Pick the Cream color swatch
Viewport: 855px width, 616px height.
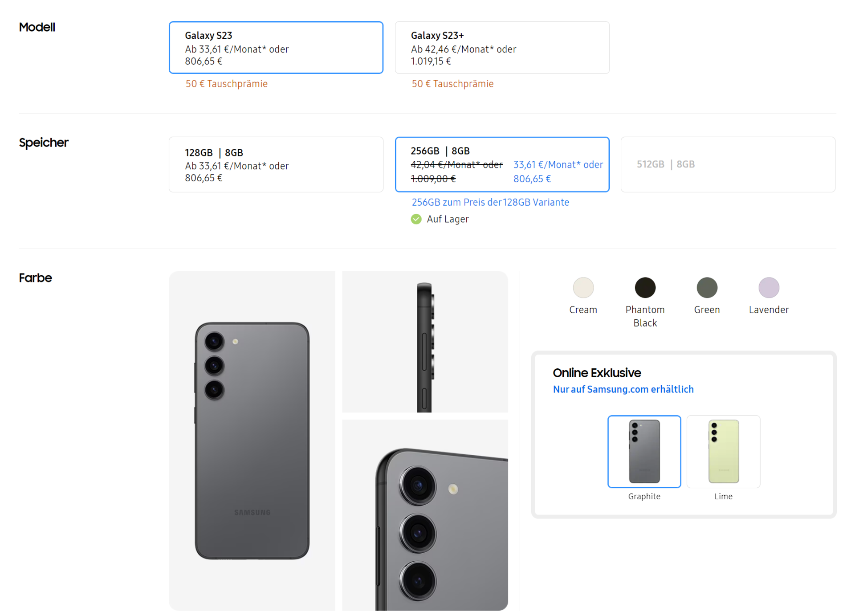tap(583, 288)
